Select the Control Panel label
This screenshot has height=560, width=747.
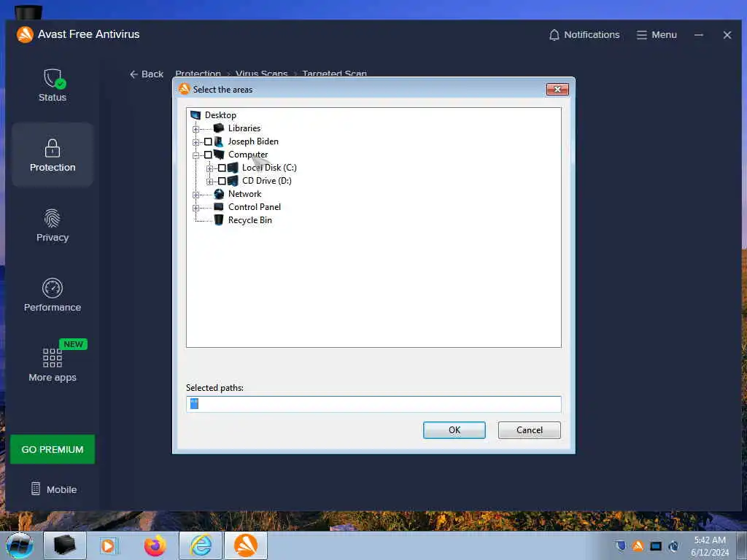click(255, 206)
